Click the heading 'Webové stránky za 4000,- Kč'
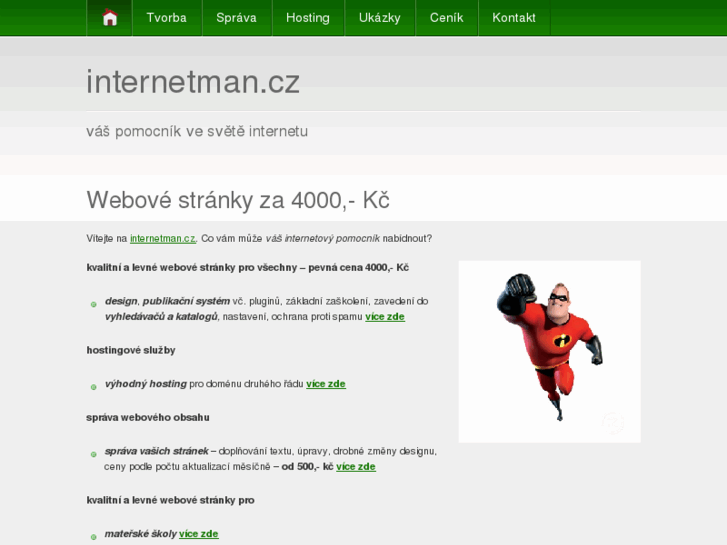This screenshot has height=545, width=727. (238, 200)
